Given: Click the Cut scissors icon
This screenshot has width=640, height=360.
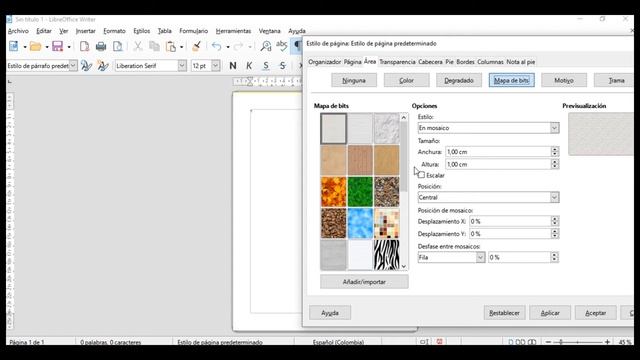Looking at the screenshot, I should point(138,47).
